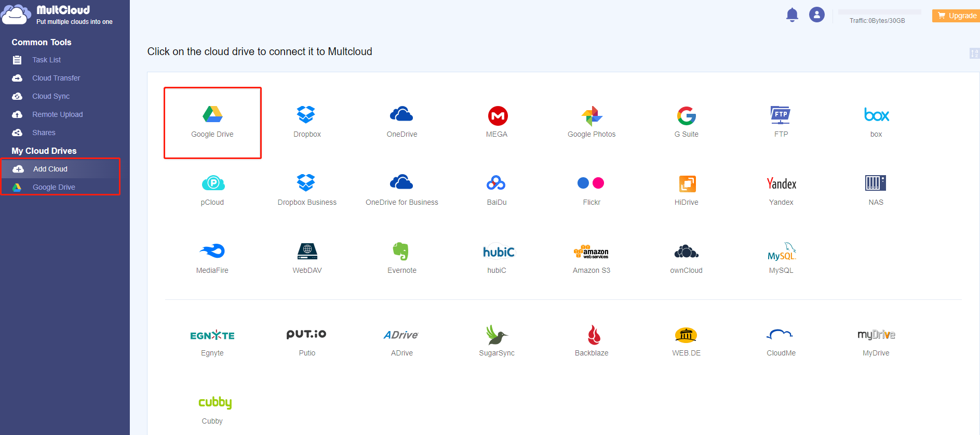Open Task List in the sidebar
The height and width of the screenshot is (435, 980).
[46, 60]
